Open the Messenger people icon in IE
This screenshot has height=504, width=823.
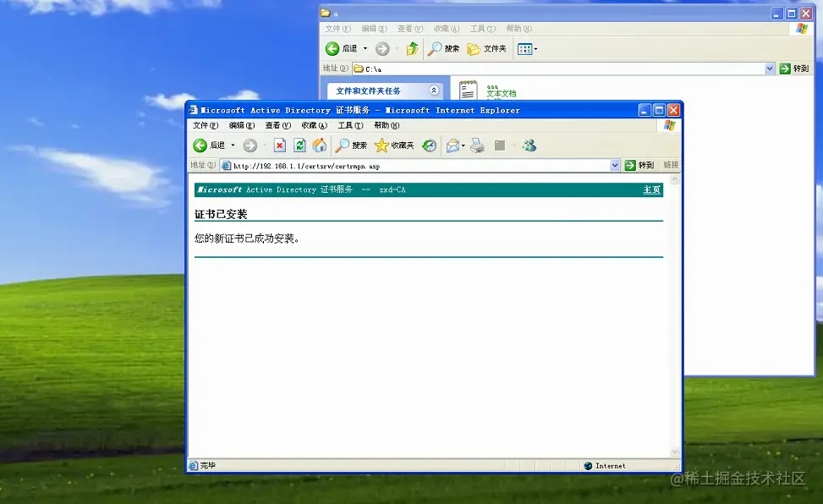tap(529, 145)
